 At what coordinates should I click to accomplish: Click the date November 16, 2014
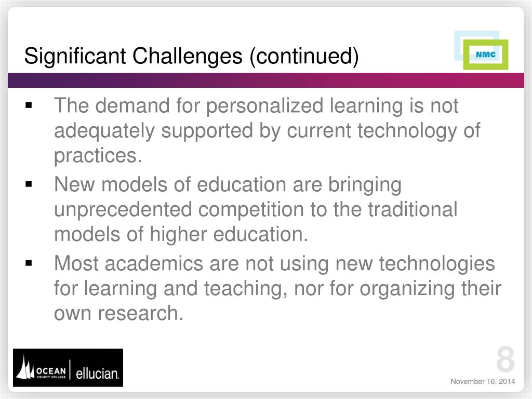[x=483, y=381]
